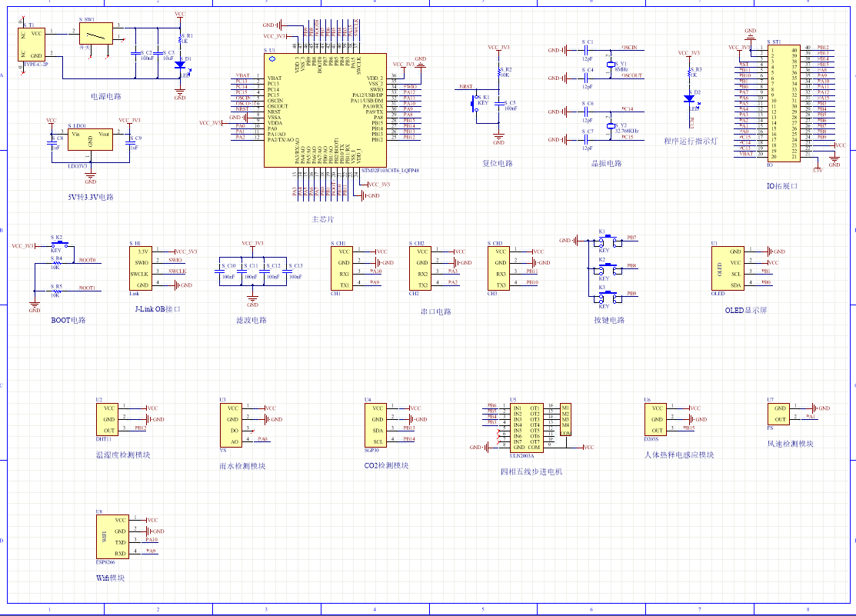The image size is (856, 616).
Task: Click the S_D1 LED symbol in power circuit
Action: tap(180, 65)
